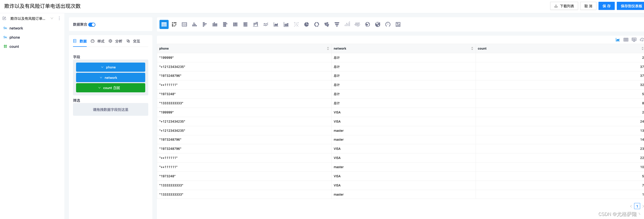Screen dimensions: 644x219
Task: Select the percent stacked column chart
Action: [x=235, y=24]
